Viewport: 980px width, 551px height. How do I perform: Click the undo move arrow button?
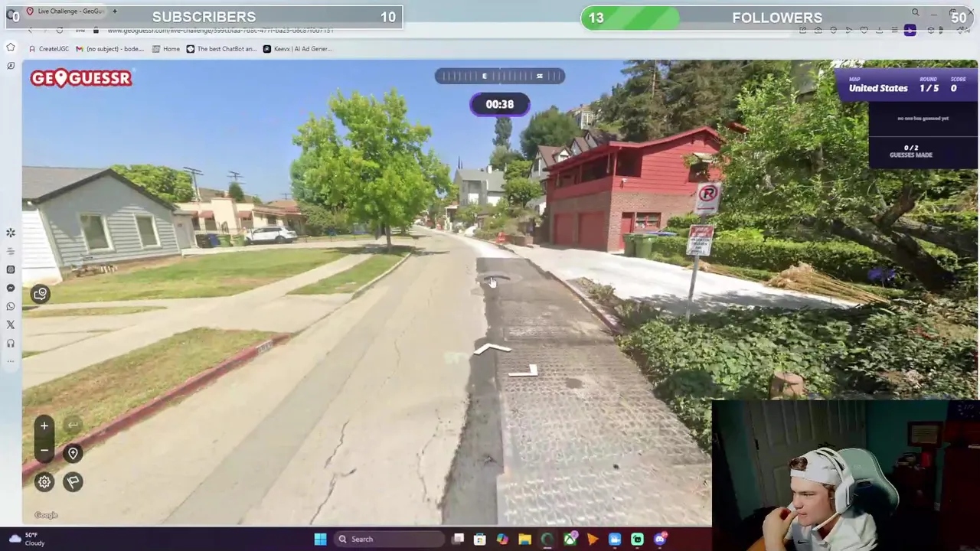pyautogui.click(x=73, y=425)
